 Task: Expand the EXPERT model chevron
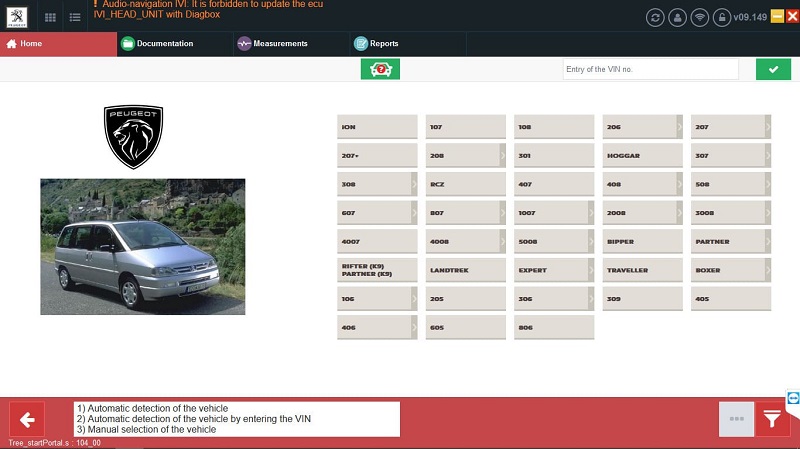click(x=591, y=270)
